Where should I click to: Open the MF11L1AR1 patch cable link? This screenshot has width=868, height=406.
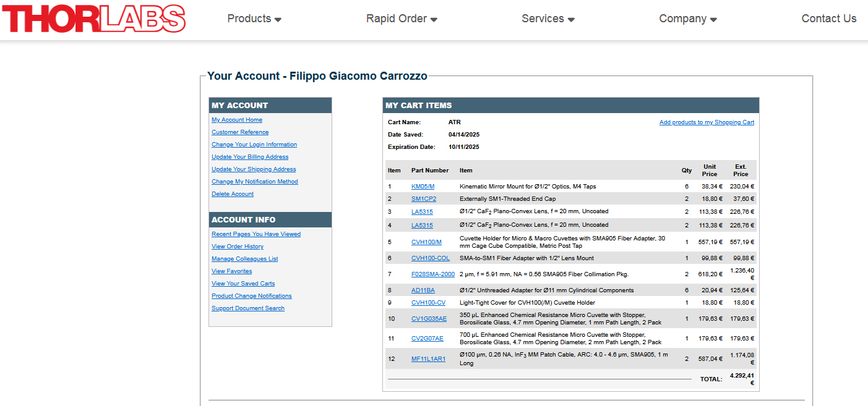coord(428,359)
